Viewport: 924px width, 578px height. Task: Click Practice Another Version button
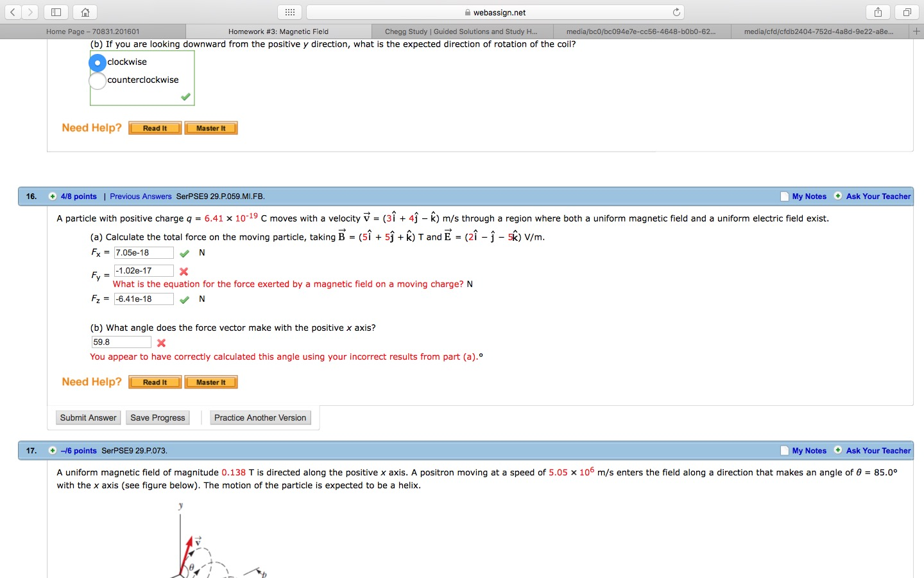[261, 417]
